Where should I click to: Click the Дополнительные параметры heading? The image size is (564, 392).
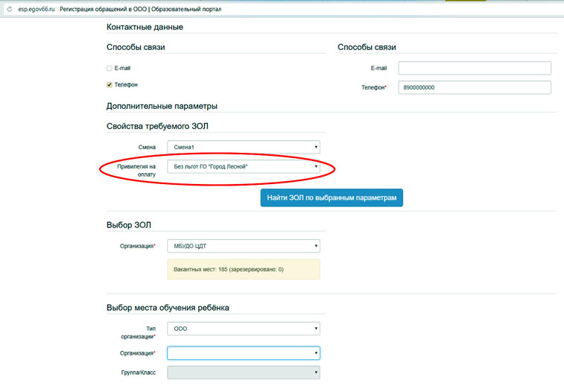(162, 106)
